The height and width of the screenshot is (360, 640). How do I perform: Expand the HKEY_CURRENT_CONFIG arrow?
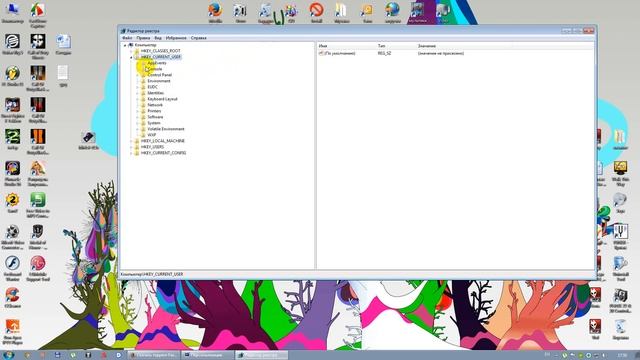131,153
